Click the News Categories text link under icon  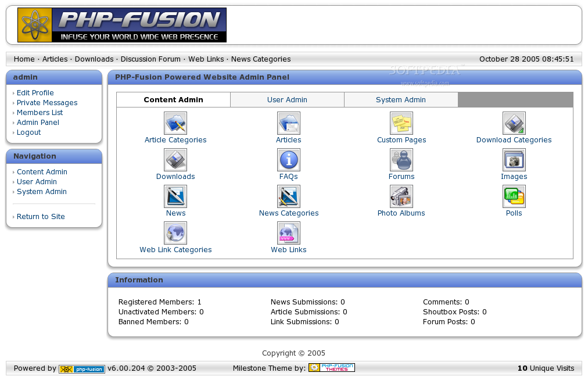pos(289,213)
